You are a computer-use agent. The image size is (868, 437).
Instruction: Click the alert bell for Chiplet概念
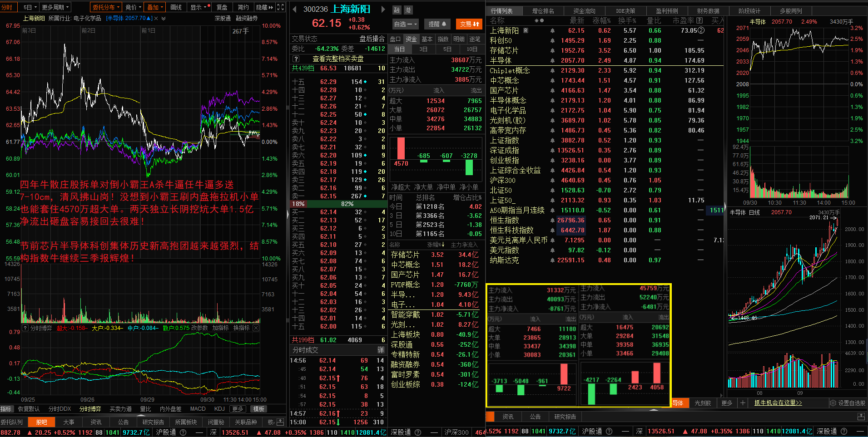point(552,70)
